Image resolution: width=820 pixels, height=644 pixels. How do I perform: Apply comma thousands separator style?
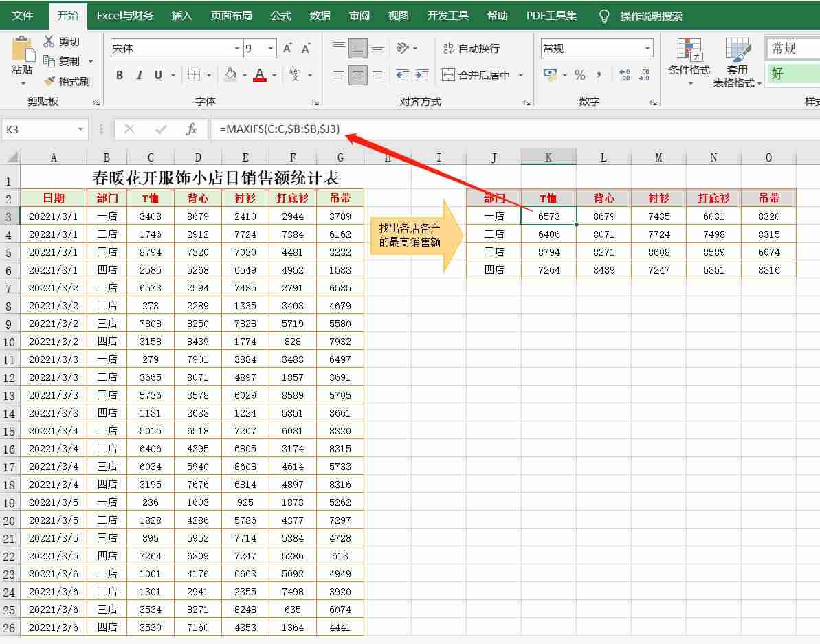pos(599,76)
